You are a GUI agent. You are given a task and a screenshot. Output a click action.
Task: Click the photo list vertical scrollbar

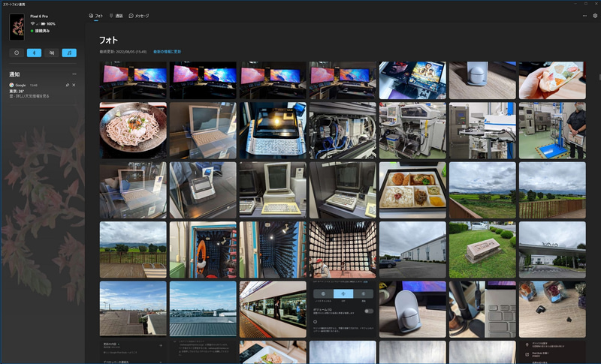(599, 77)
